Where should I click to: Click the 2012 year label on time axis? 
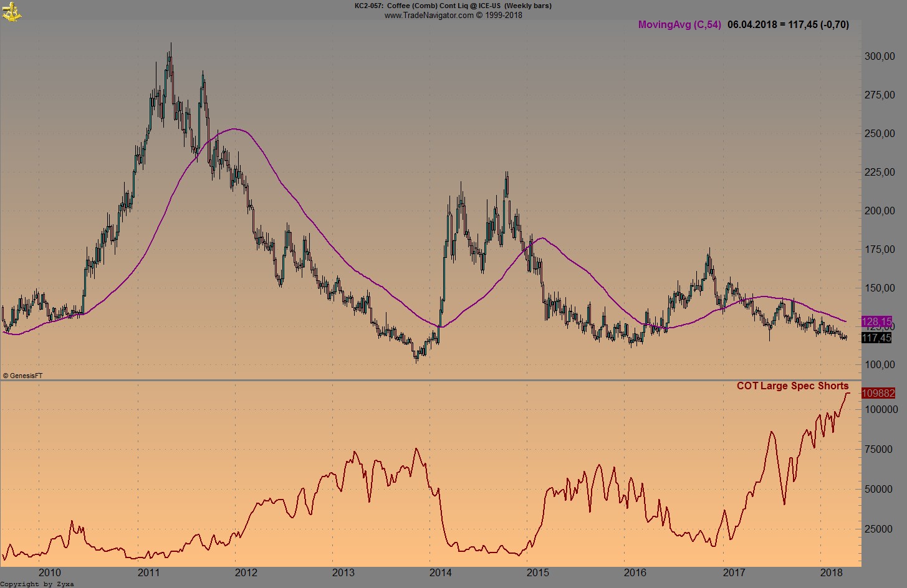click(x=246, y=572)
